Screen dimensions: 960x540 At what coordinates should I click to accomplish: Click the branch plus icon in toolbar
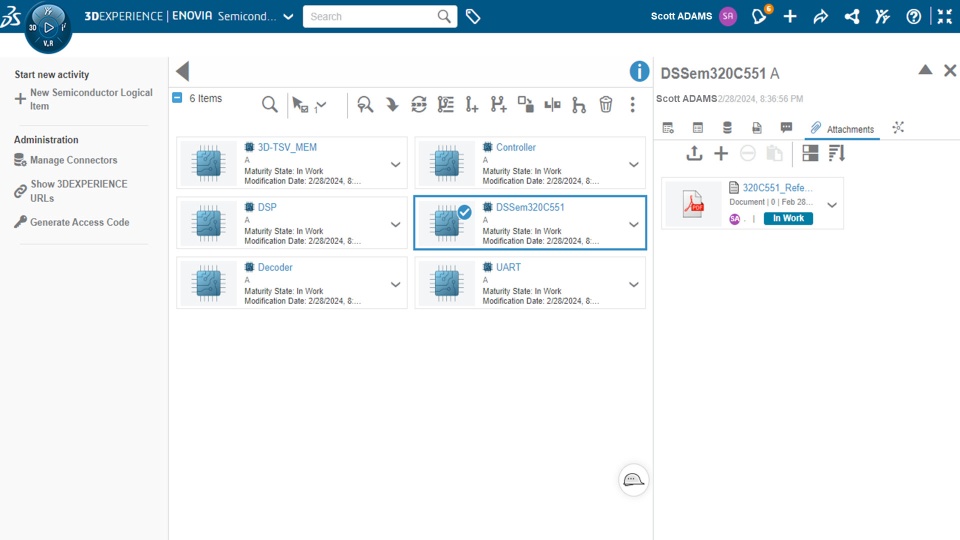click(498, 105)
